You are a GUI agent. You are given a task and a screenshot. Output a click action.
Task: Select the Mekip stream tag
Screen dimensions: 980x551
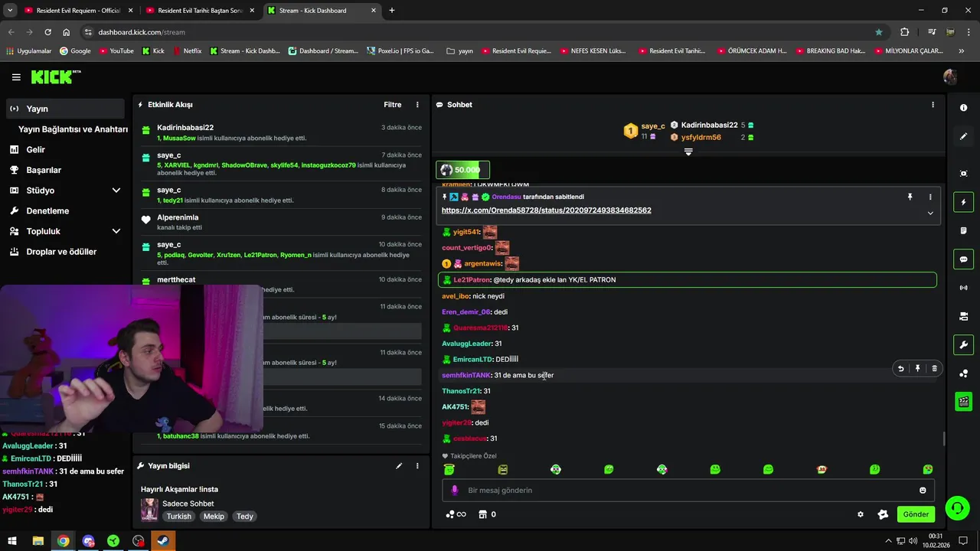coord(214,517)
